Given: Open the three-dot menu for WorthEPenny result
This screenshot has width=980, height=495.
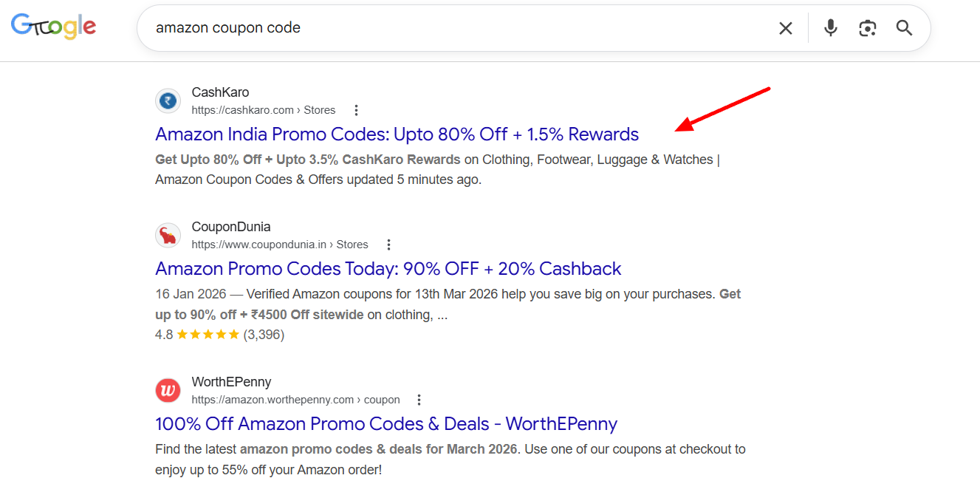Looking at the screenshot, I should 418,399.
